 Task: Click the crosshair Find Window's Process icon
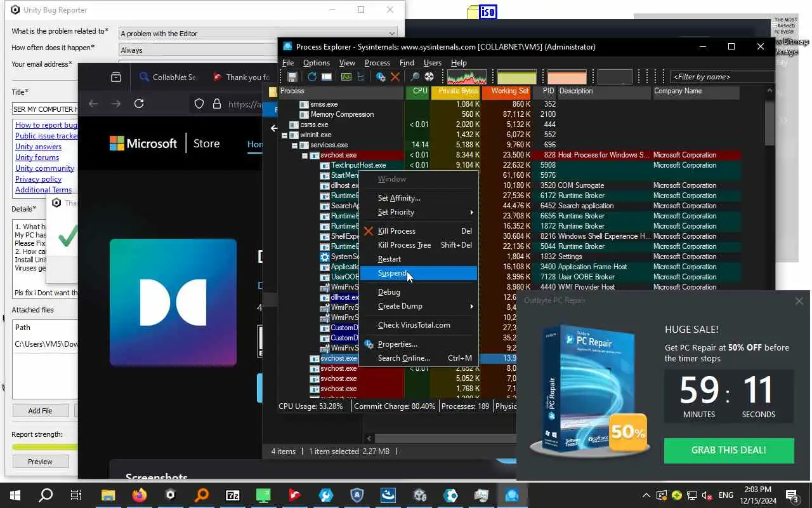tap(429, 77)
